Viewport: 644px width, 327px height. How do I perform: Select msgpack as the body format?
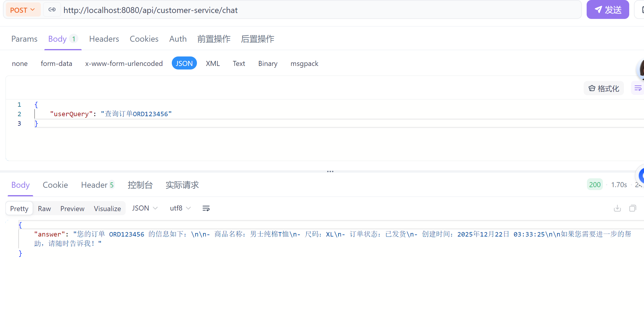pyautogui.click(x=305, y=63)
